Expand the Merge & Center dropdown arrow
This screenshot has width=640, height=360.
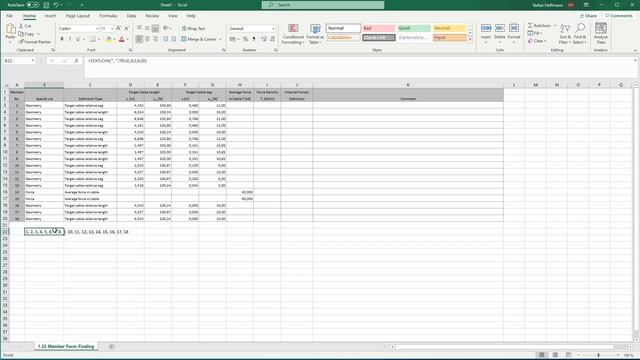tap(220, 39)
